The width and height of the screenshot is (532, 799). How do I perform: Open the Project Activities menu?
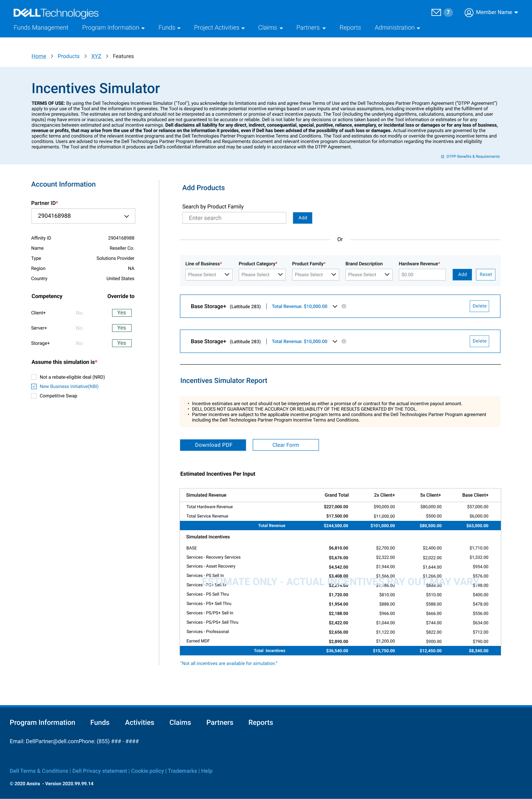pyautogui.click(x=219, y=28)
